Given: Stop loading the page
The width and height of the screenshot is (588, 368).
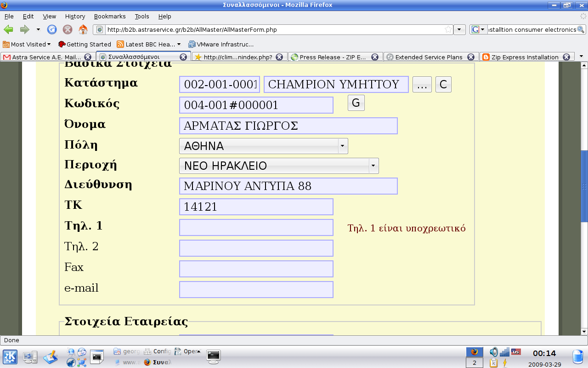Looking at the screenshot, I should 68,29.
